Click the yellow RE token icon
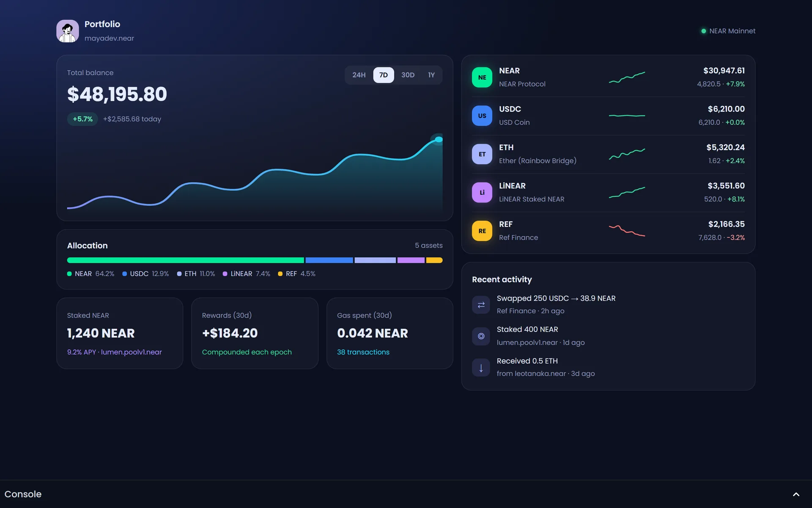812x508 pixels. [482, 231]
